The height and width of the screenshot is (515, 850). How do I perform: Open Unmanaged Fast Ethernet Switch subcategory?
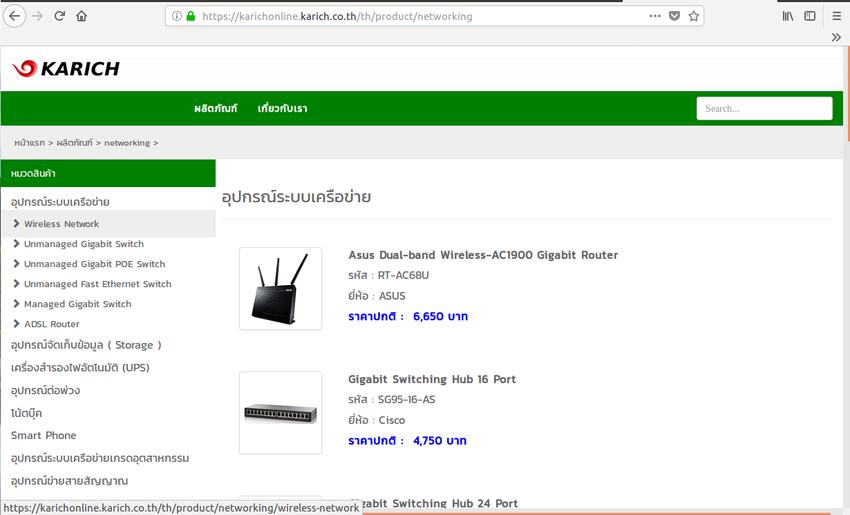click(x=98, y=284)
